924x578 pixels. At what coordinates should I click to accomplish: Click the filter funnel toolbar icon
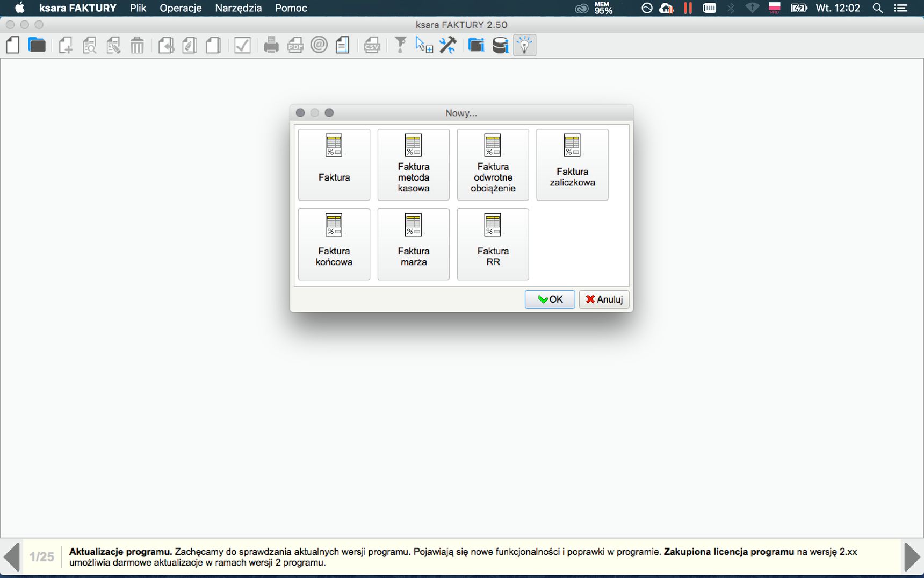pyautogui.click(x=400, y=45)
